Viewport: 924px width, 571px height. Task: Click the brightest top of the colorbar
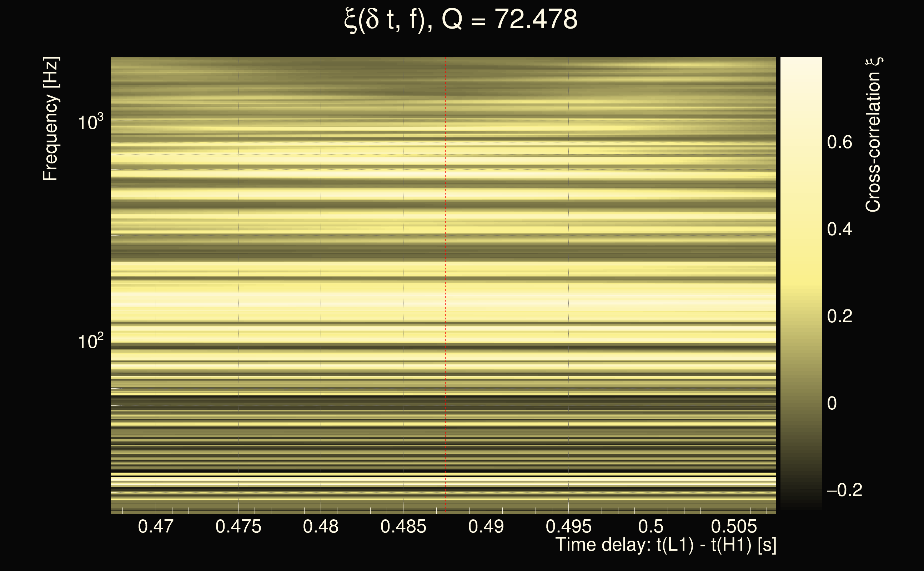[x=801, y=61]
